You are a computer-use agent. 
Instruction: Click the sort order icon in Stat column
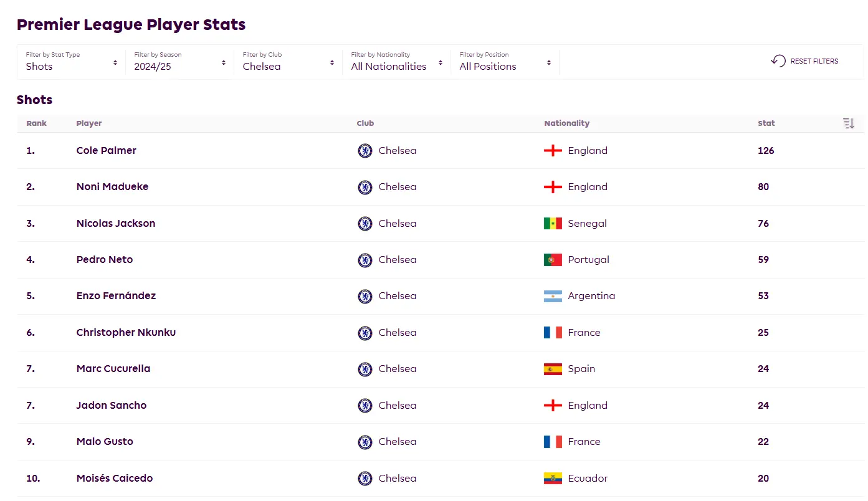[849, 123]
